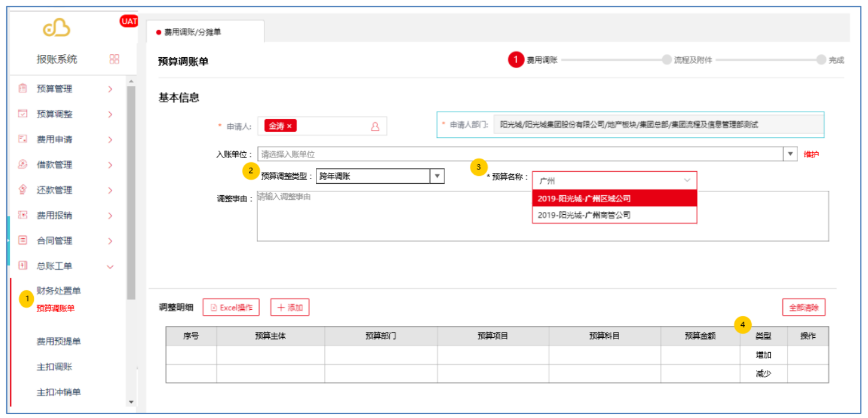The image size is (868, 418).
Task: Click the 完成 step indicator
Action: 822,60
